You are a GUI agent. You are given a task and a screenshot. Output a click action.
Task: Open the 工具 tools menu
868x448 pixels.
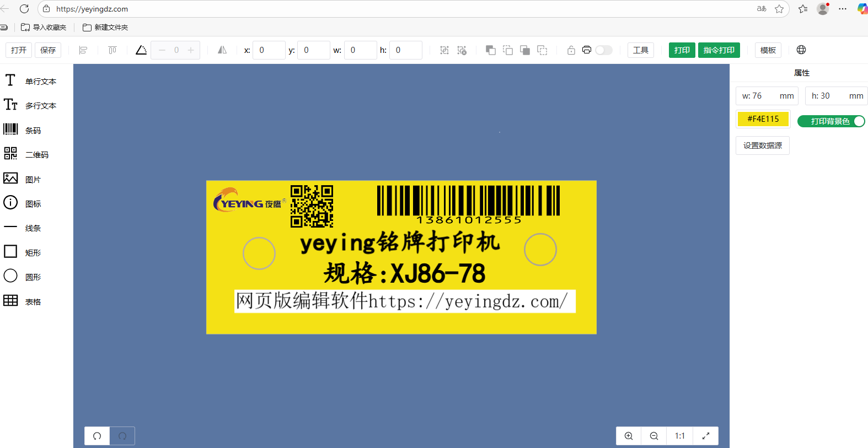pyautogui.click(x=640, y=50)
